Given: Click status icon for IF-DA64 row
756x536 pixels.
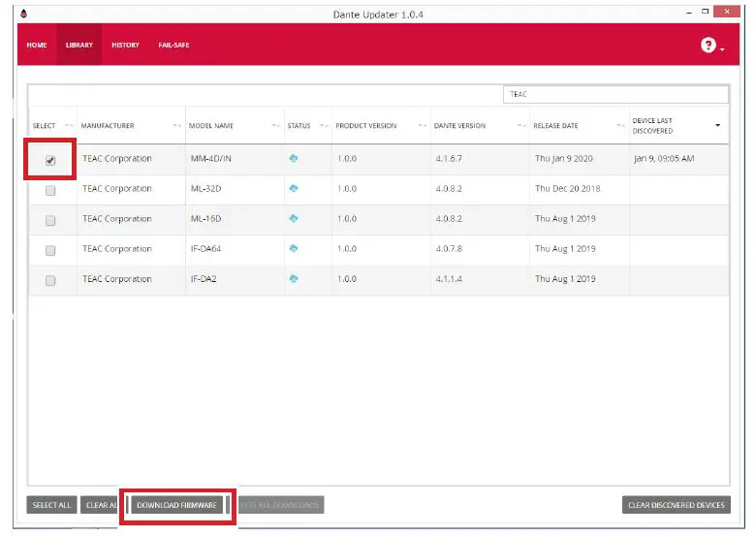Looking at the screenshot, I should pyautogui.click(x=294, y=249).
